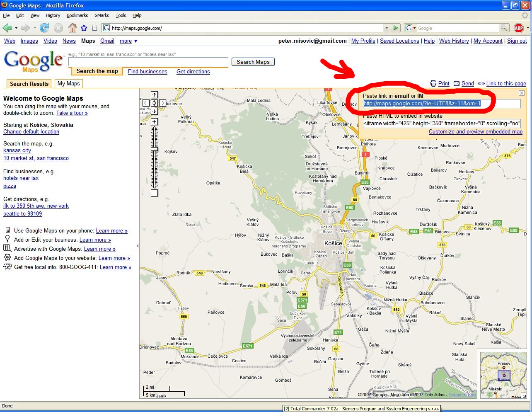Click the Send link
The height and width of the screenshot is (412, 532).
pyautogui.click(x=467, y=83)
